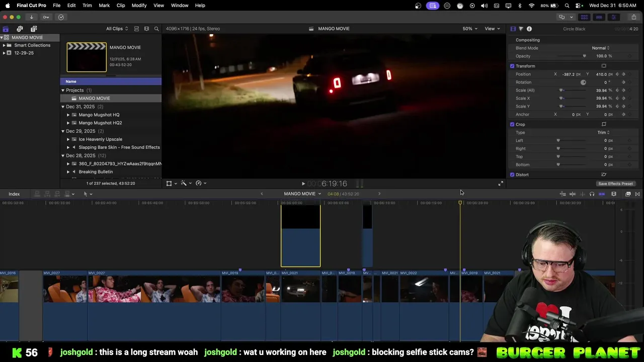
Task: Toggle the Crop checkbox
Action: [512, 125]
